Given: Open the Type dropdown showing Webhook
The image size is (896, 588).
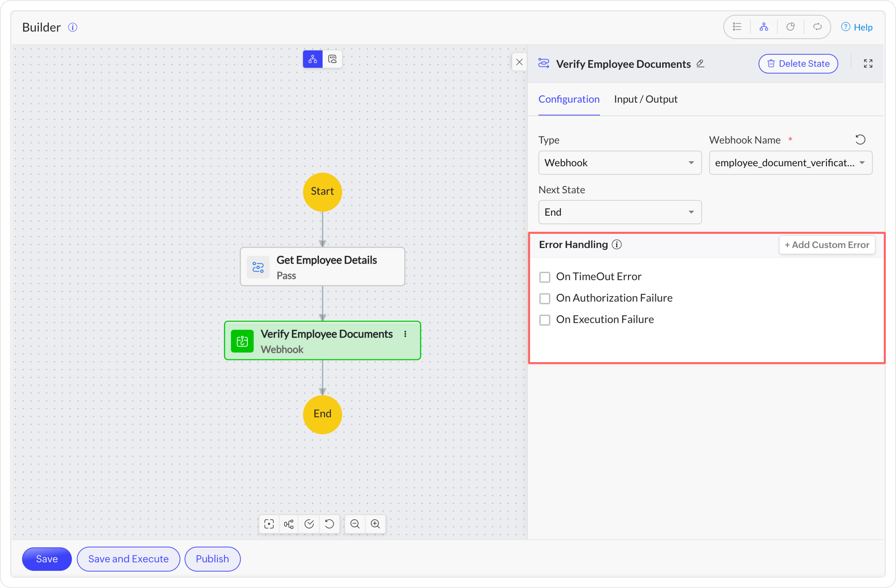Looking at the screenshot, I should pos(620,163).
